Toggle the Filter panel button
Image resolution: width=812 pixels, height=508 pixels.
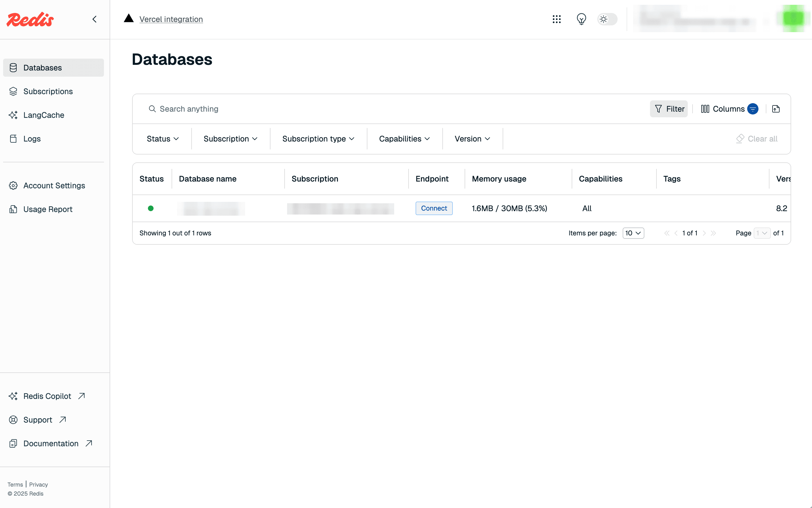[x=669, y=109]
